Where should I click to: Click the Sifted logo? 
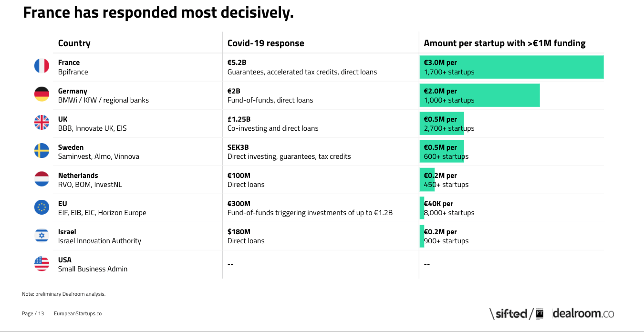[x=517, y=313]
